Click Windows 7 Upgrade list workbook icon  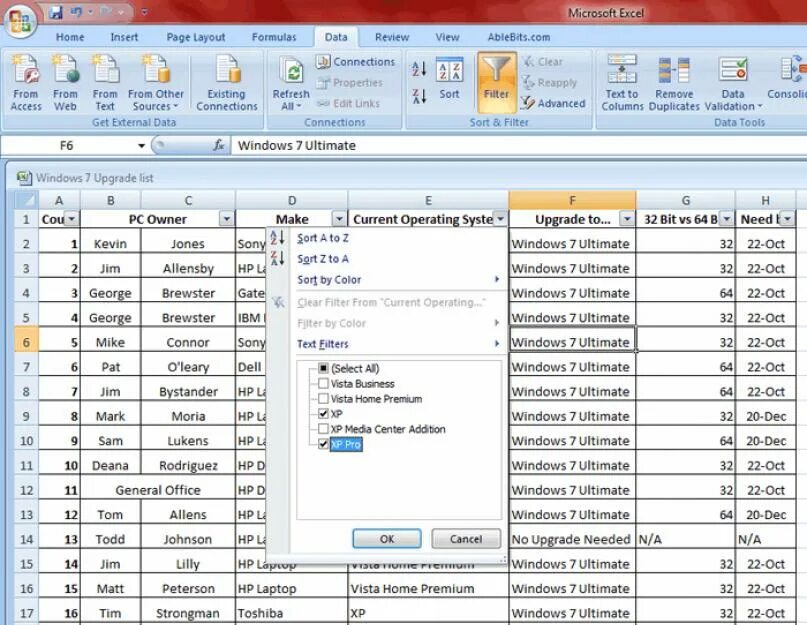coord(24,178)
